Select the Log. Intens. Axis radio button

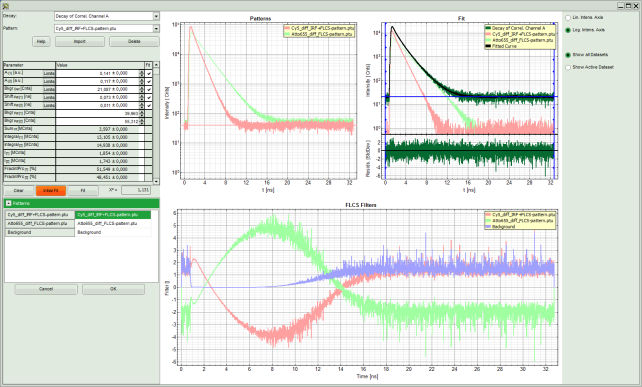(568, 30)
